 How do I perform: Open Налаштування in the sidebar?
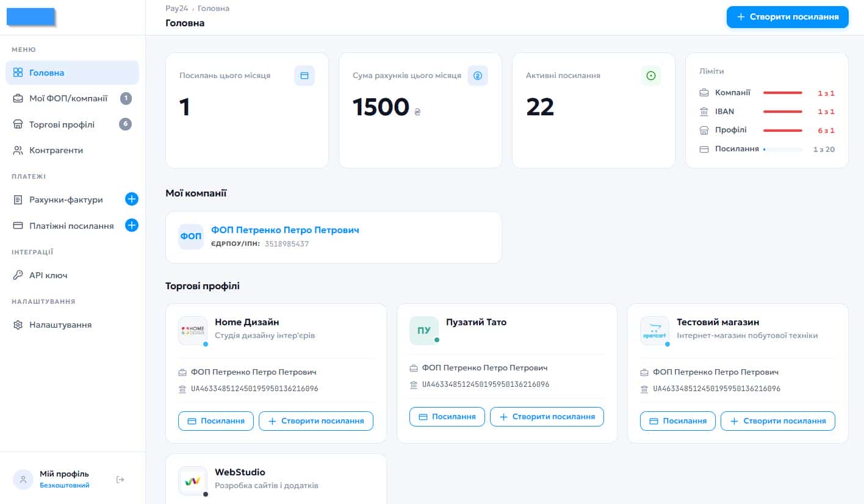tap(73, 325)
